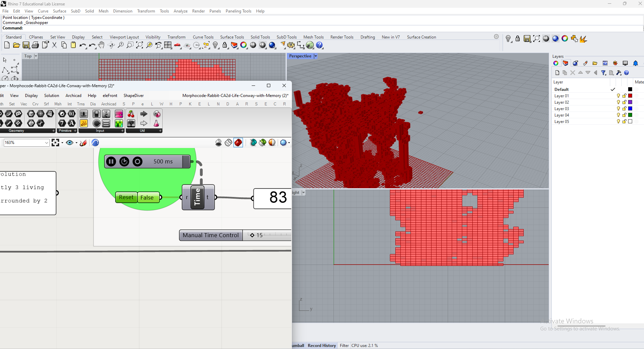Pick the flask icon in Util panel

pos(156,123)
